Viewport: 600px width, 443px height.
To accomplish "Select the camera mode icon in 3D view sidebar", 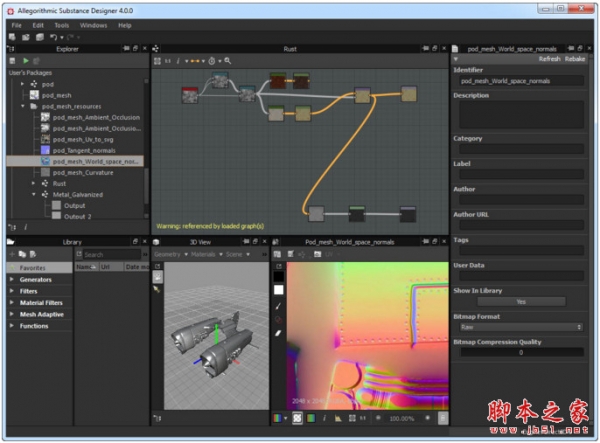I will pyautogui.click(x=158, y=277).
